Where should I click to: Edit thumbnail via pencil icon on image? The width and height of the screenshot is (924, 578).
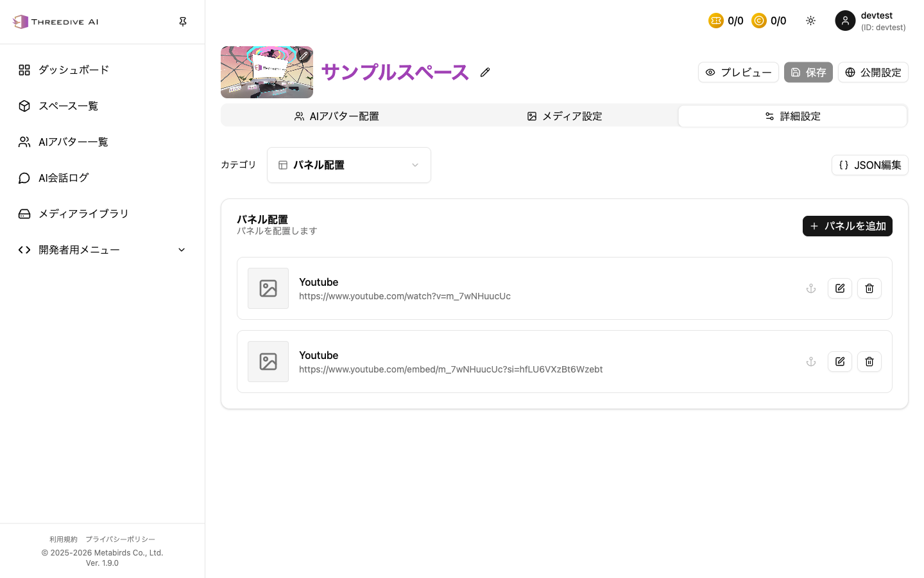(x=304, y=56)
